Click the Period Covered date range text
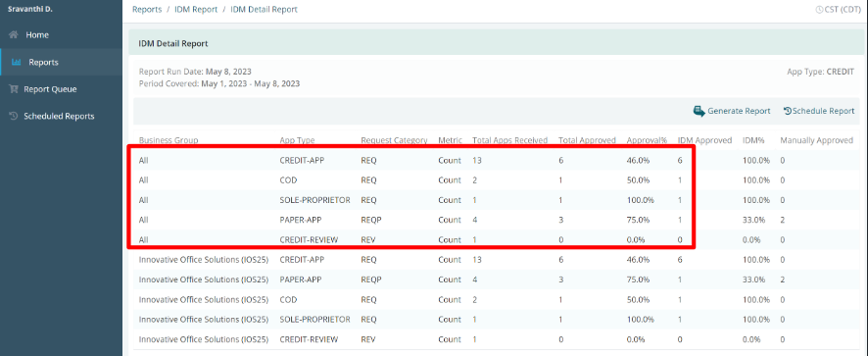Screen dimensions: 868x356 tap(219, 83)
